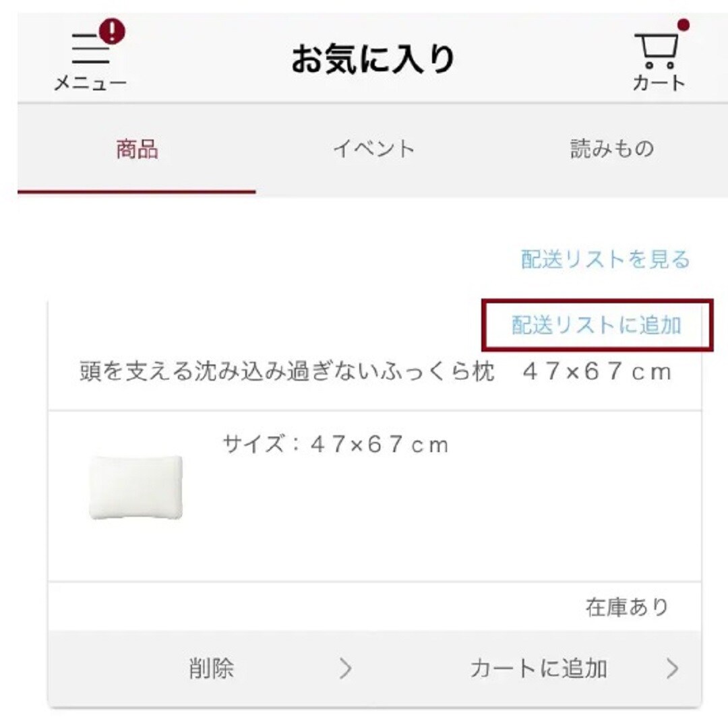Click the 配送リストに追加 link

click(x=597, y=325)
